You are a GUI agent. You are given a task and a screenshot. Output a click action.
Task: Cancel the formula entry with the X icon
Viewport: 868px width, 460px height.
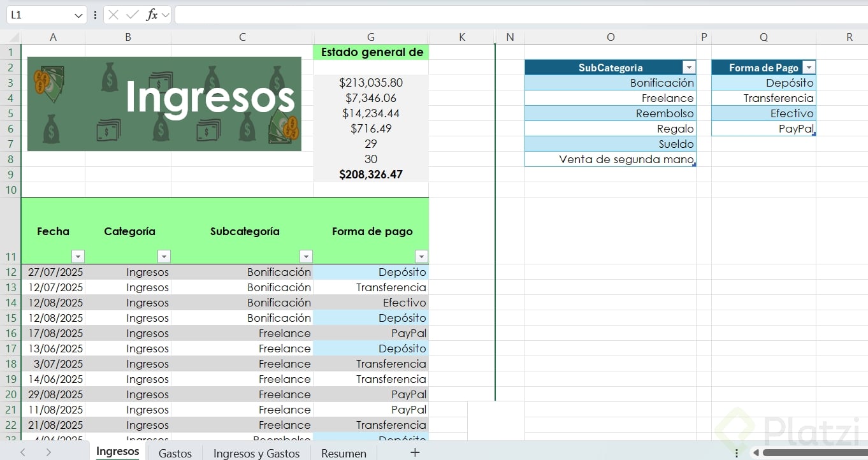(113, 15)
